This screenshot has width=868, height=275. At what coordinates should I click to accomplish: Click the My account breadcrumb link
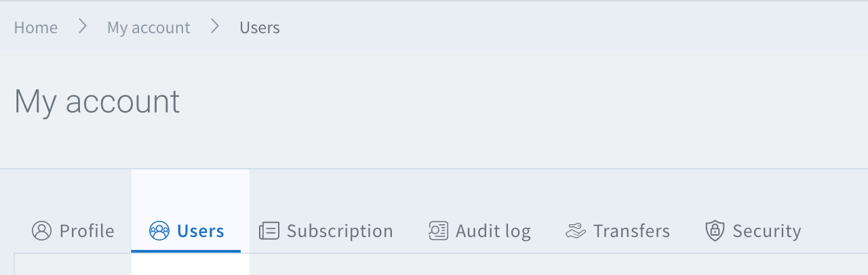point(149,28)
